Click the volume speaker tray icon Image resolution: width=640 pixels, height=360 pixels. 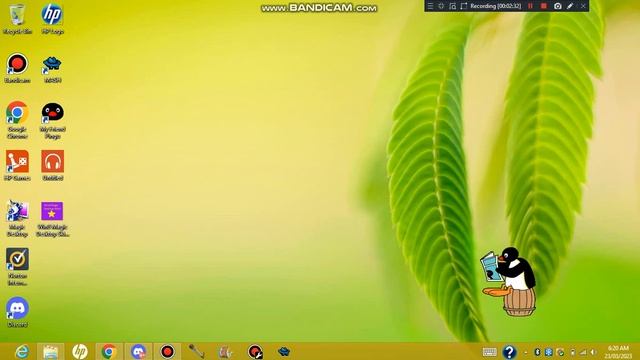tap(594, 352)
